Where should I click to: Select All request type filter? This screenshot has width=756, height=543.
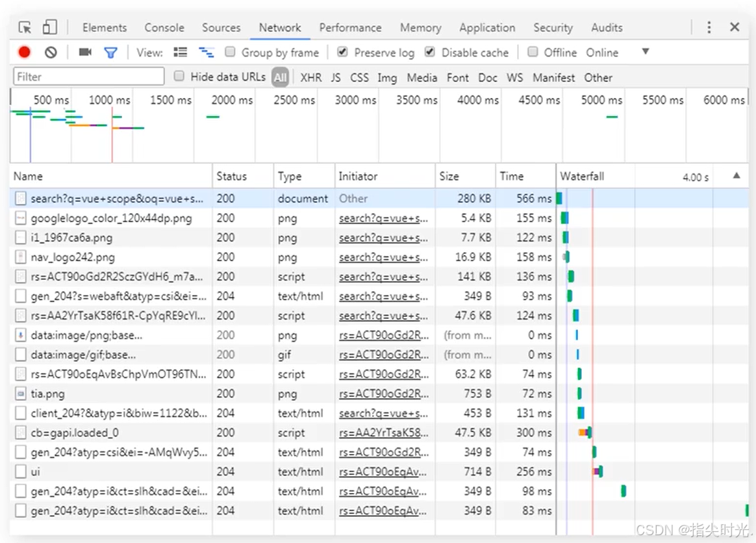coord(281,78)
